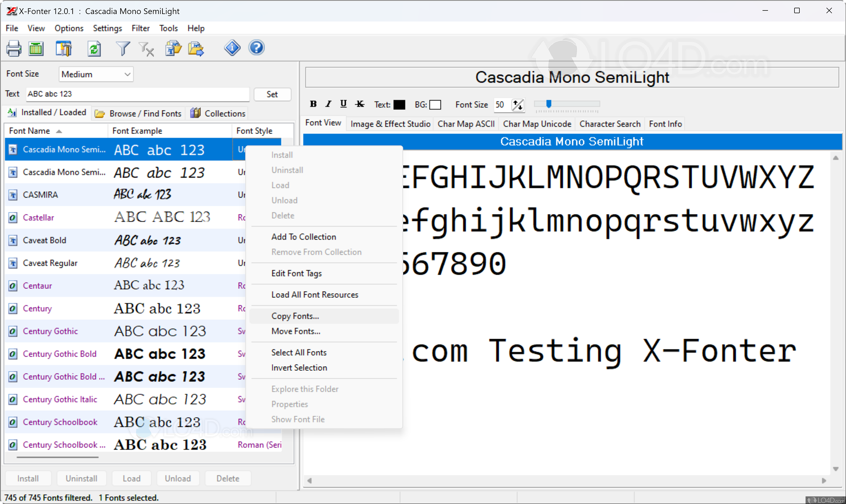Image resolution: width=846 pixels, height=504 pixels.
Task: Toggle strikethrough in the font preview
Action: 359,104
